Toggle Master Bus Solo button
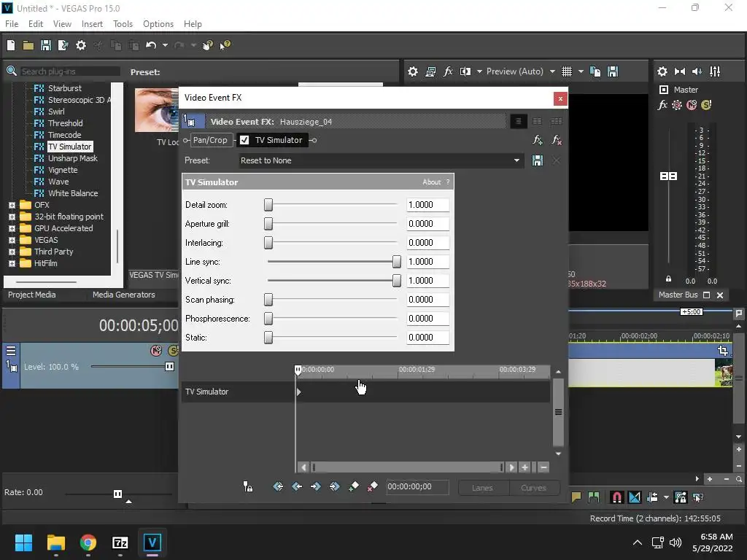Viewport: 747px width, 560px height. coord(706,105)
